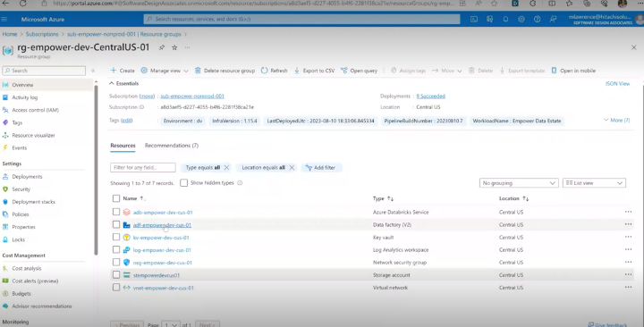Image resolution: width=644 pixels, height=327 pixels.
Task: Expand More (7) tags
Action: (616, 121)
